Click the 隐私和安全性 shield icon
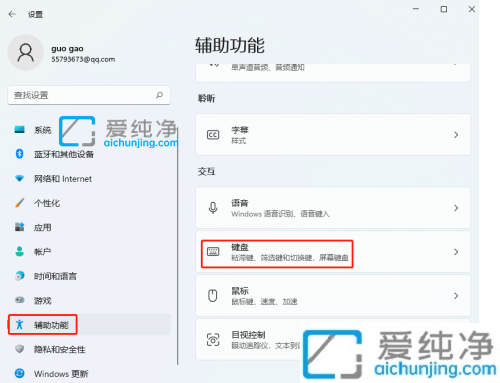 [20, 349]
